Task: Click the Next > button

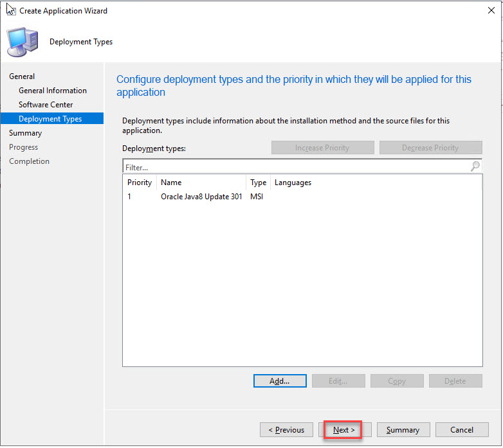Action: tap(344, 430)
